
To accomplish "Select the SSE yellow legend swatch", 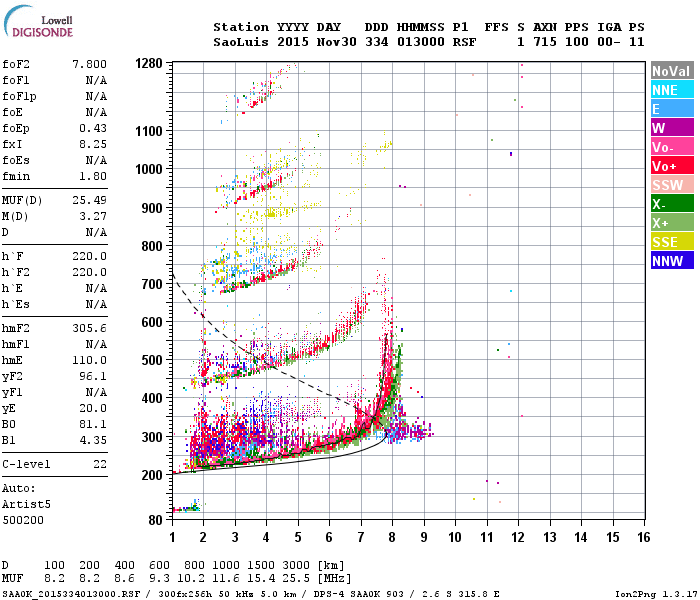I will coord(672,242).
